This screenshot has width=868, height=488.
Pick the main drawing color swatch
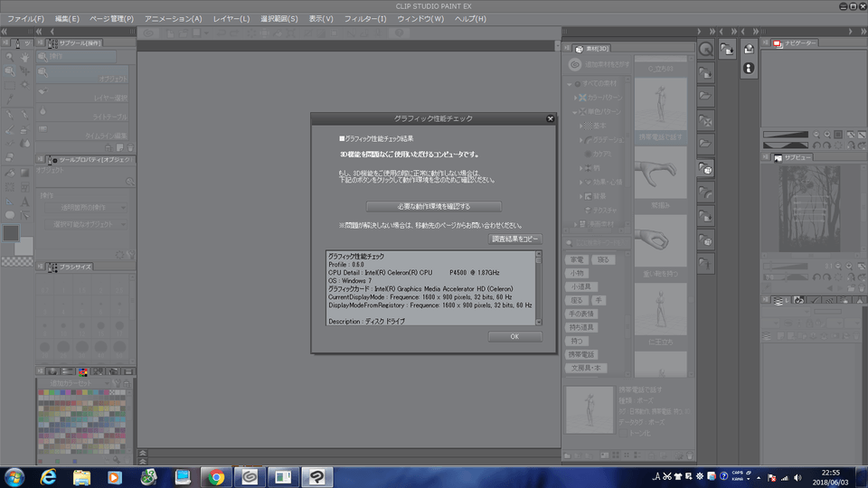click(x=10, y=232)
